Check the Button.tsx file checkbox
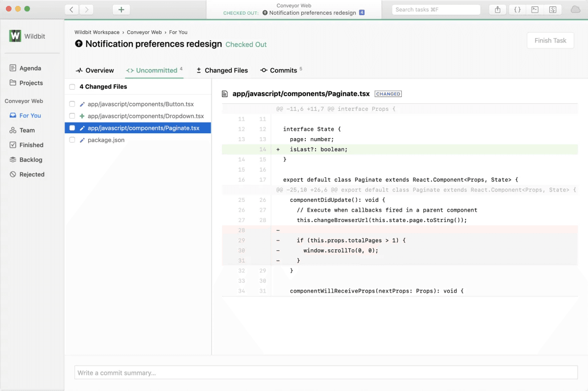588x391 pixels. tap(72, 104)
